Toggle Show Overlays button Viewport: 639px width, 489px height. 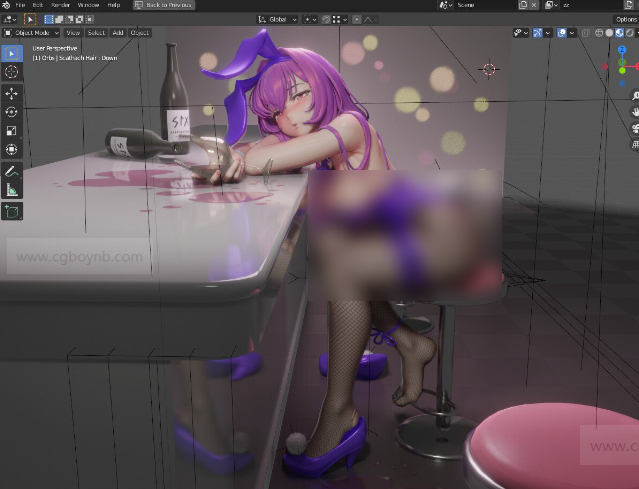[562, 33]
